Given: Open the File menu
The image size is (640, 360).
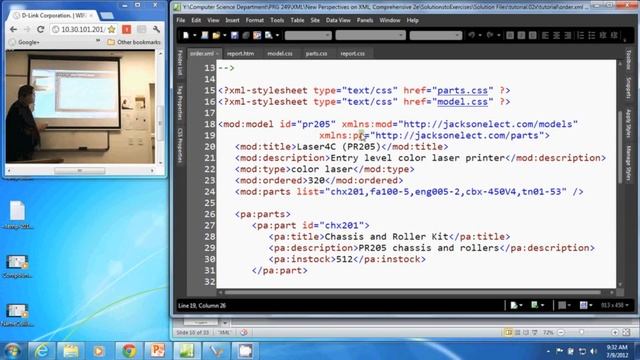Looking at the screenshot, I should point(181,20).
